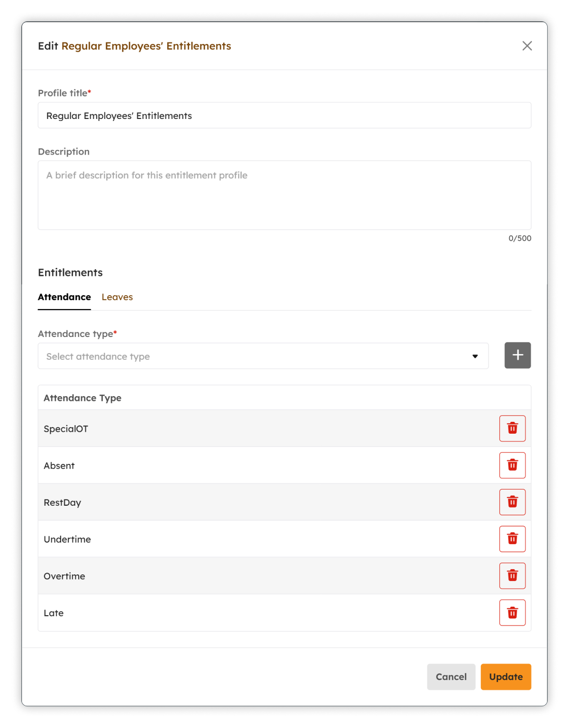This screenshot has height=728, width=569.
Task: Click the Attendance Type column header
Action: click(83, 398)
